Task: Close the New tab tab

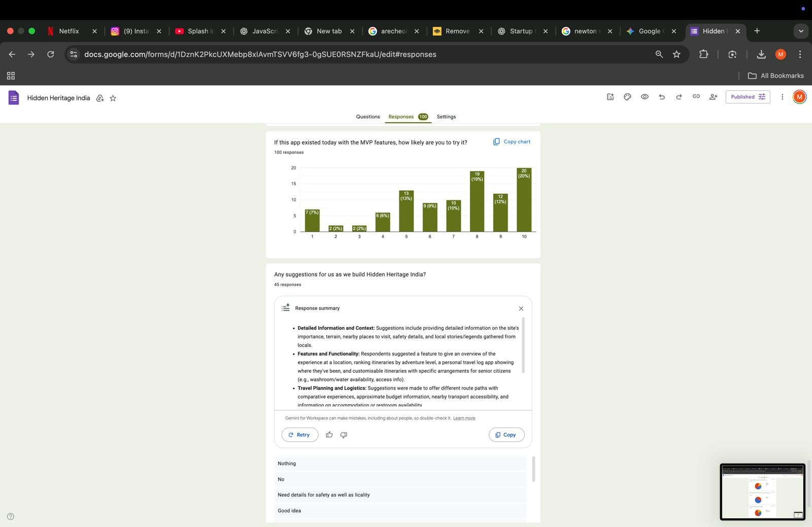Action: pyautogui.click(x=352, y=31)
